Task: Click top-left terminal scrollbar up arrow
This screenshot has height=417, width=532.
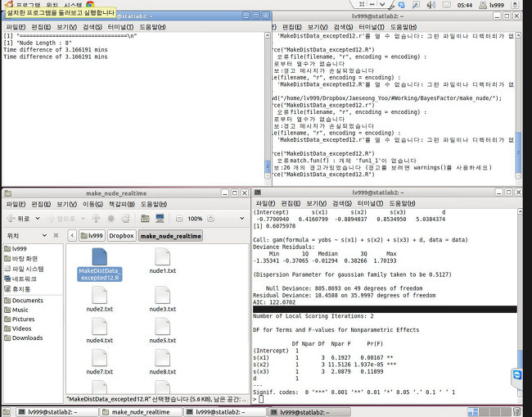Action: point(268,35)
